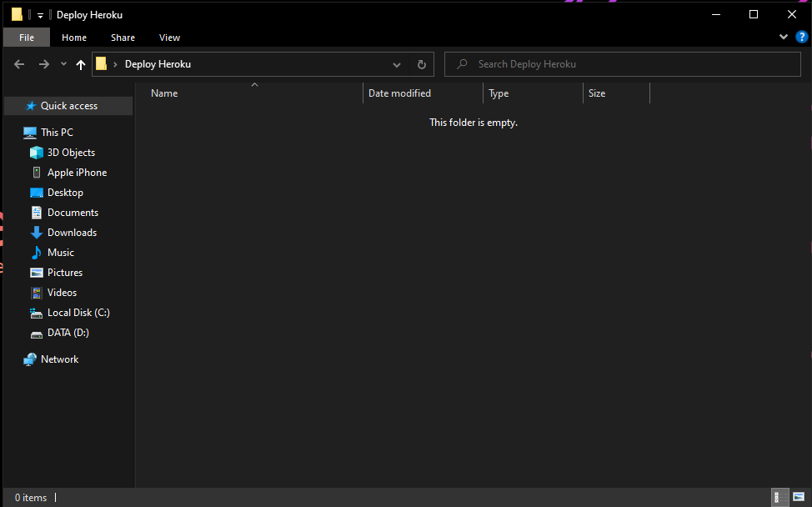Go back with the left arrow button

tap(19, 64)
